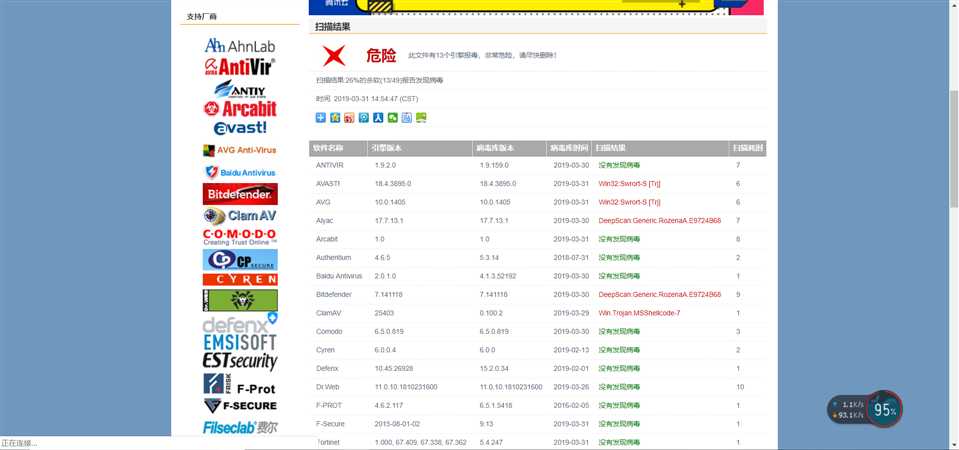Click the 支持厂商 sidebar heading
This screenshot has width=959, height=450.
(x=202, y=17)
